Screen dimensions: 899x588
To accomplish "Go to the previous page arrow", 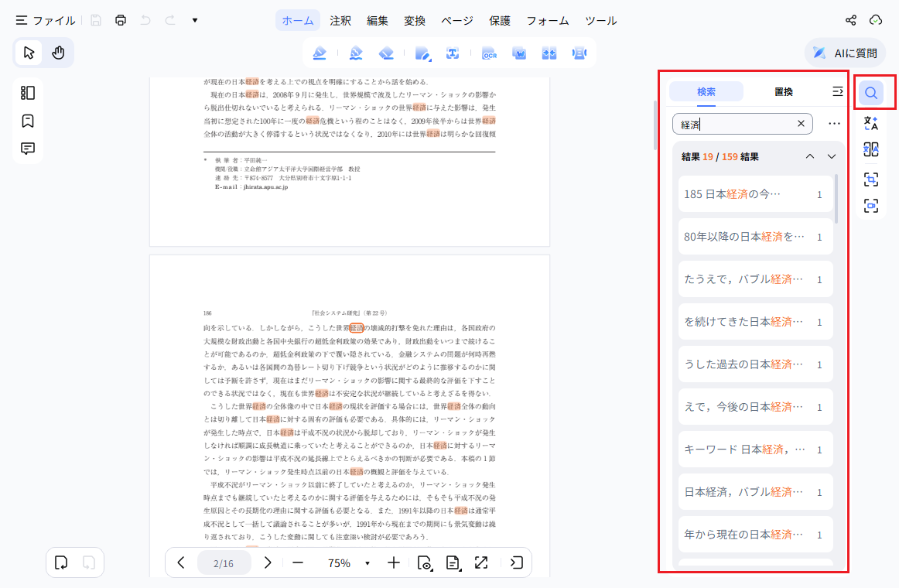I will pyautogui.click(x=181, y=562).
